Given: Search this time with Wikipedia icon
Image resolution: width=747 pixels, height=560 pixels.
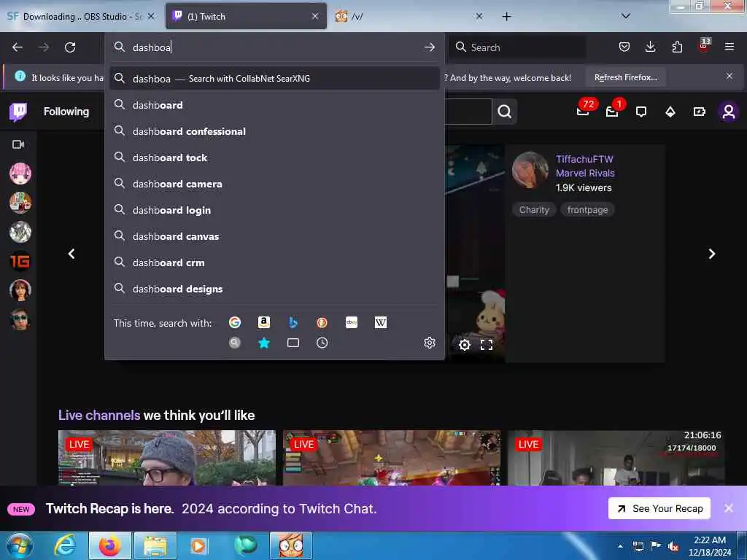Looking at the screenshot, I should tap(381, 323).
